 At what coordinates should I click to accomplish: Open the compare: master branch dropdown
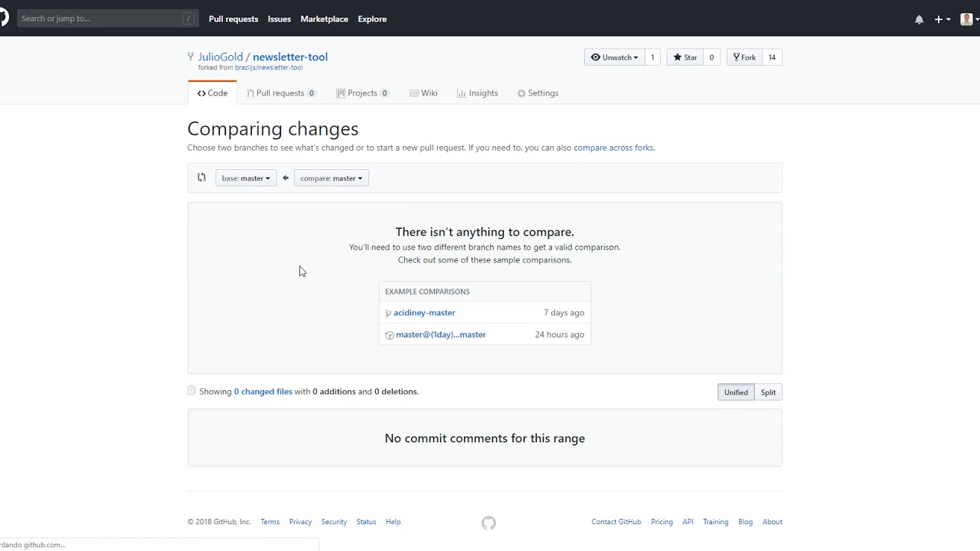tap(331, 178)
